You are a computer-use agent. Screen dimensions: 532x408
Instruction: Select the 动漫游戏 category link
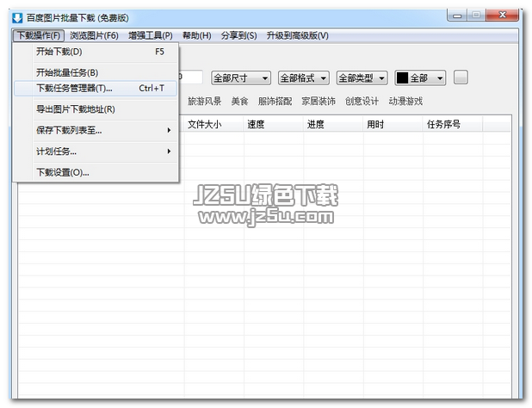pos(405,101)
